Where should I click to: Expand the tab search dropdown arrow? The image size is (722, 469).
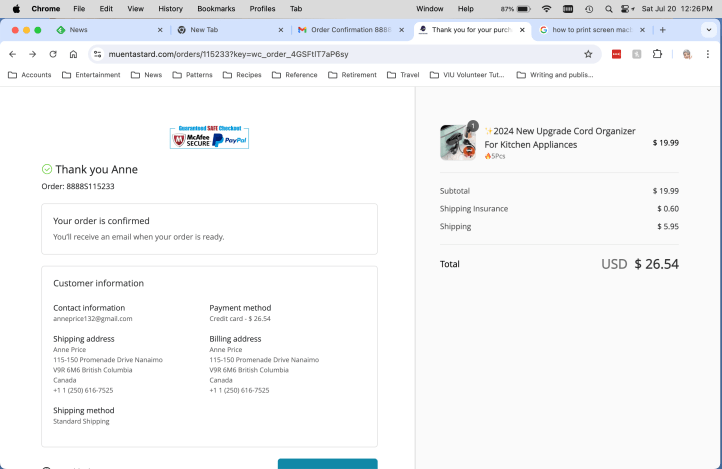(707, 30)
